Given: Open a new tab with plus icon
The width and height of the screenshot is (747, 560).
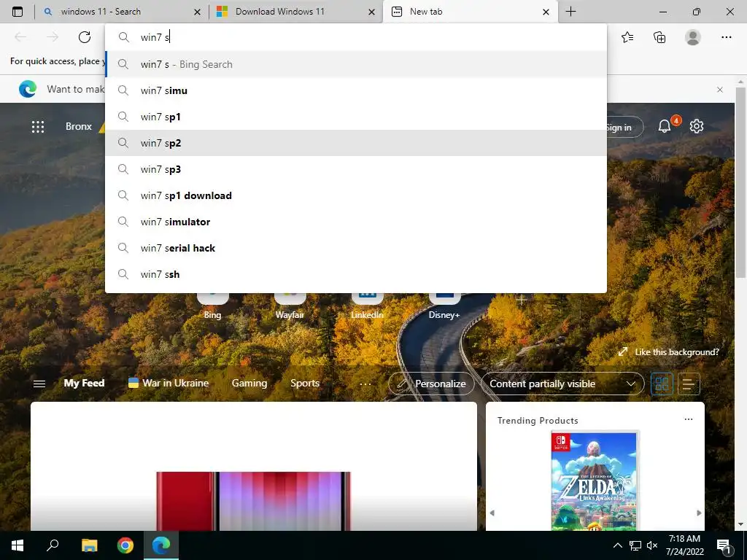Looking at the screenshot, I should tap(570, 12).
